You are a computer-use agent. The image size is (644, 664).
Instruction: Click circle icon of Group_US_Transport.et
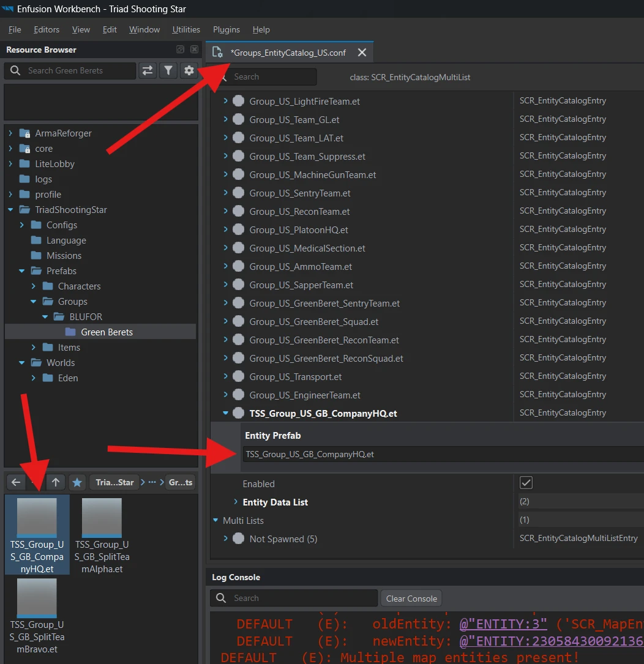tap(239, 376)
